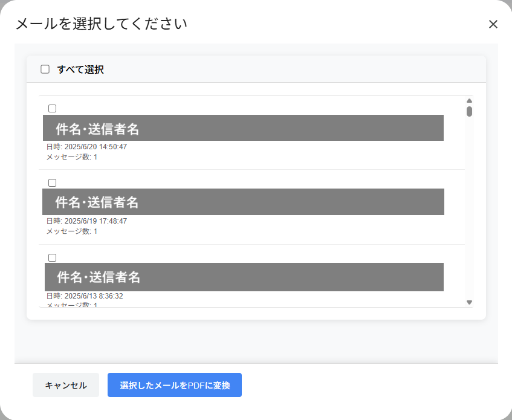Click the mail list scrollbar thumb

coord(469,112)
